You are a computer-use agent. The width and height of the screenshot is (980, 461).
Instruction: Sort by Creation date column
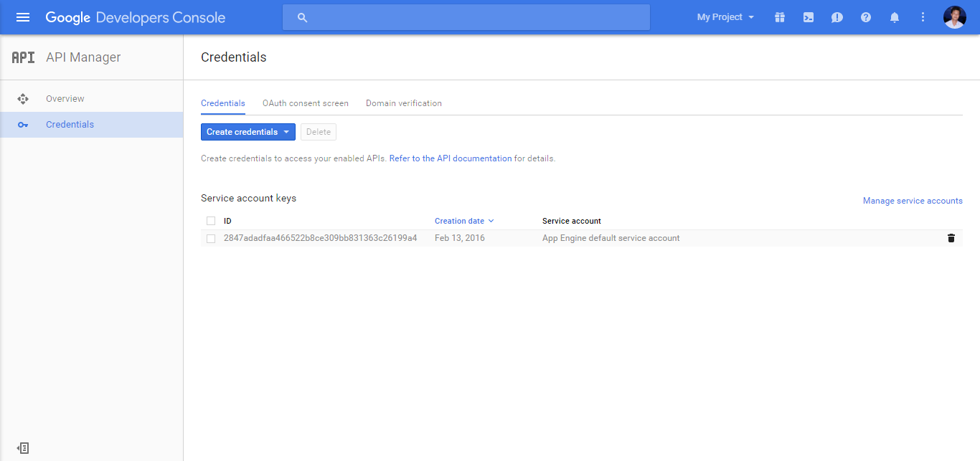point(464,221)
